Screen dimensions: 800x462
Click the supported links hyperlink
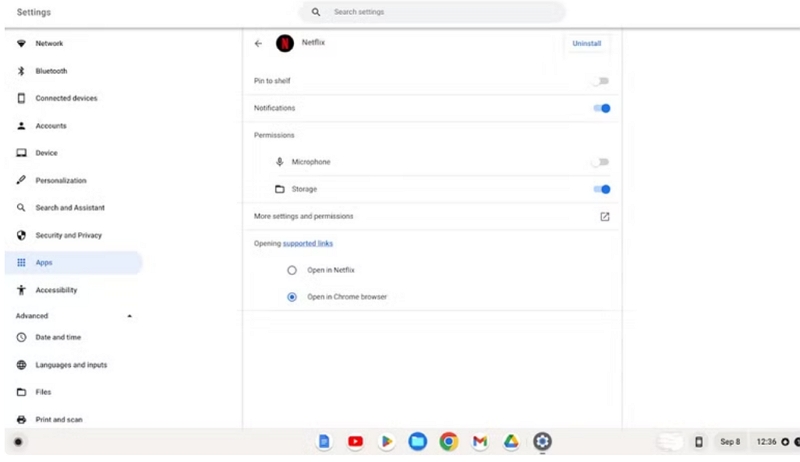pos(308,244)
